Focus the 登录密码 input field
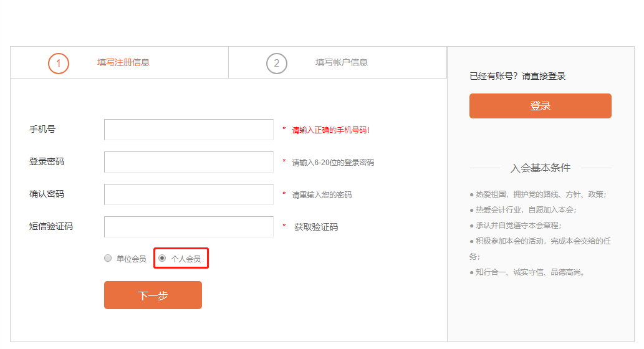 point(189,162)
